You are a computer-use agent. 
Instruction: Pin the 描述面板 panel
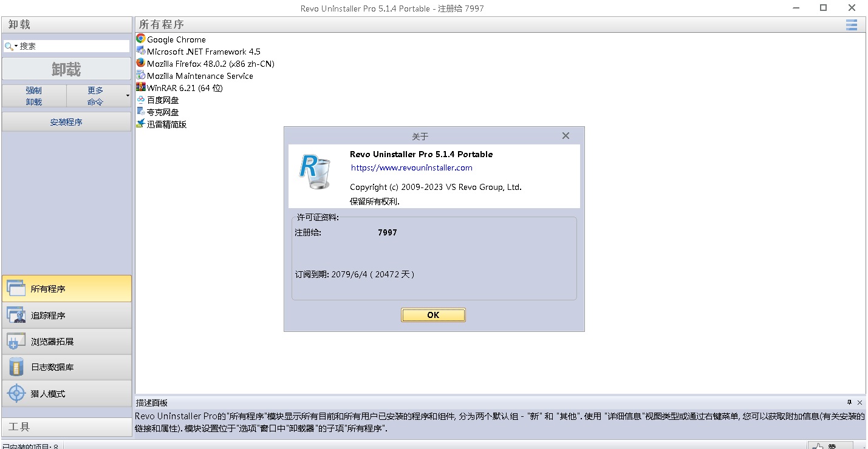[x=849, y=402]
